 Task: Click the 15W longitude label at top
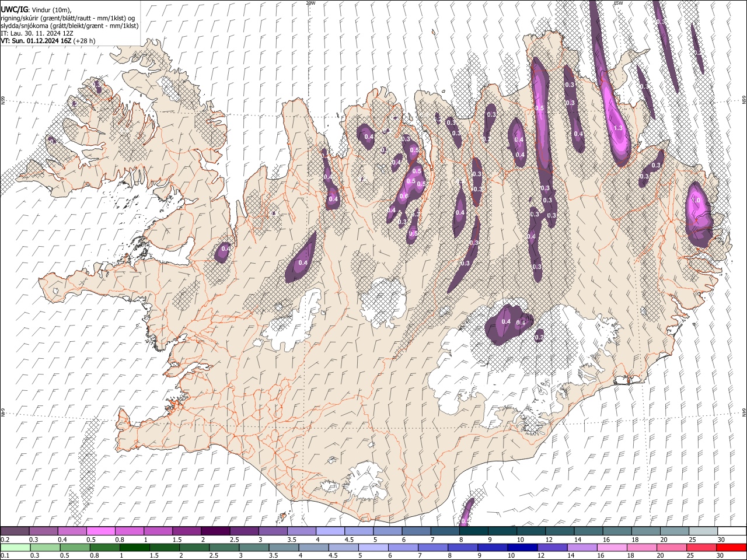pyautogui.click(x=618, y=3)
